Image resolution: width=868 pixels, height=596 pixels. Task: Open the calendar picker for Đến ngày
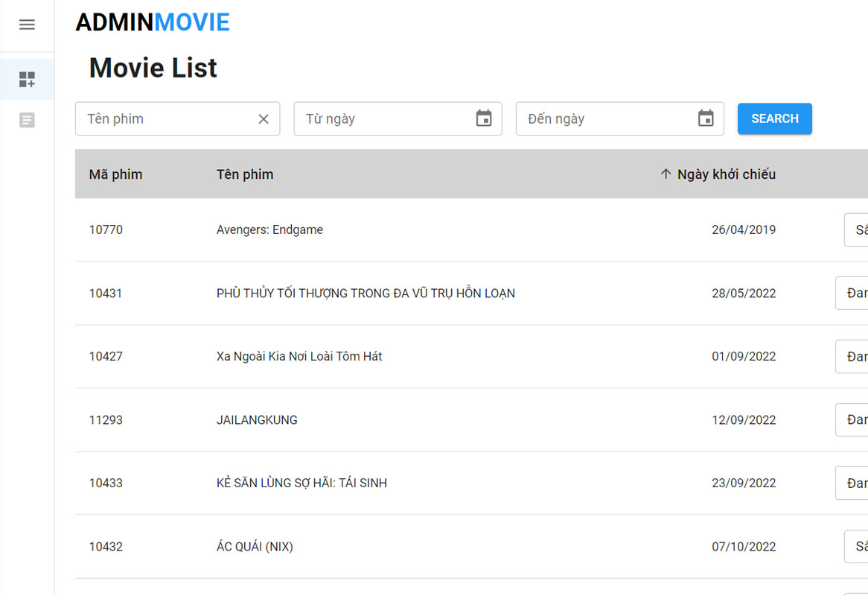click(x=706, y=118)
